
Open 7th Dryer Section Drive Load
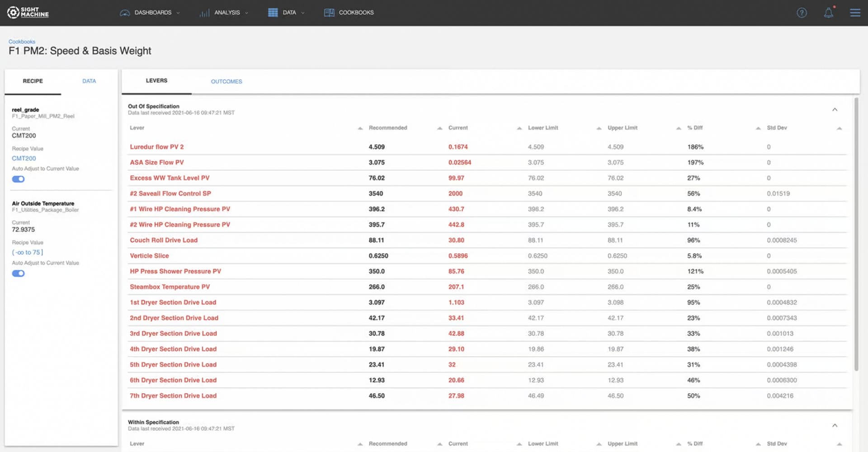[173, 395]
